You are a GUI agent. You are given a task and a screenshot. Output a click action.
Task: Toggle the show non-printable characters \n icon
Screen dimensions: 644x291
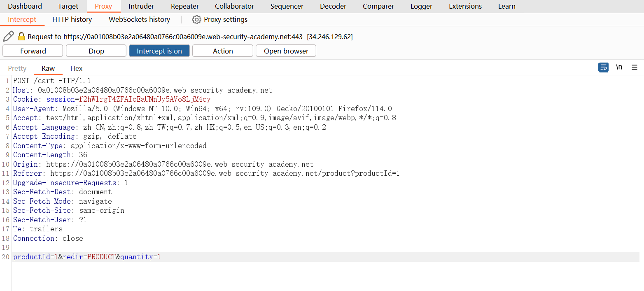[619, 68]
